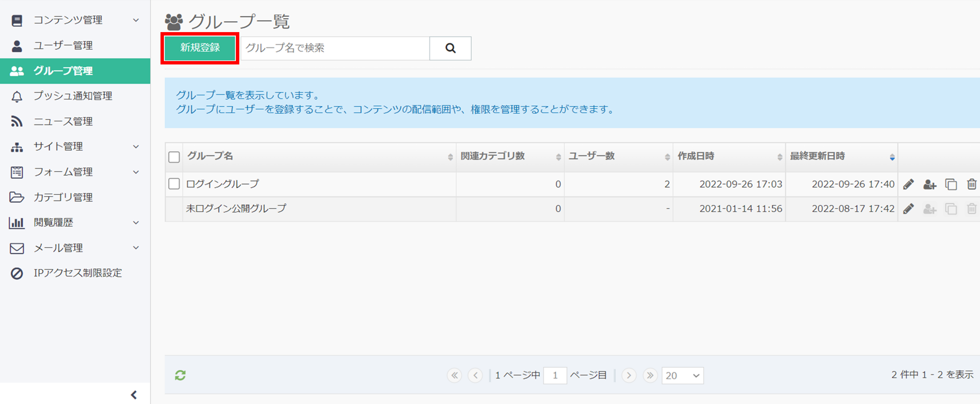Edit ログイングループ with pencil icon

coord(909,184)
